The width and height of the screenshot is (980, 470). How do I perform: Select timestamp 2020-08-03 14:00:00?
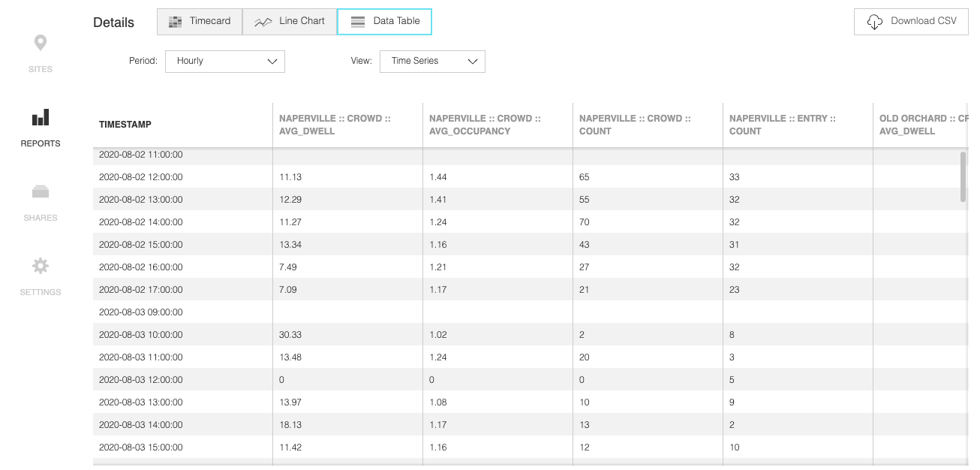pyautogui.click(x=141, y=425)
